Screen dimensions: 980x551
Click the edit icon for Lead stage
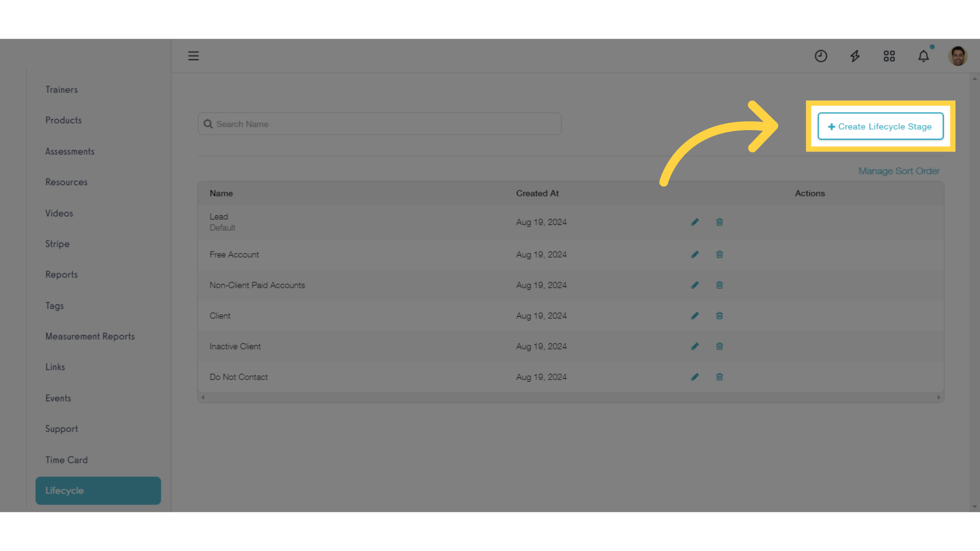[695, 222]
